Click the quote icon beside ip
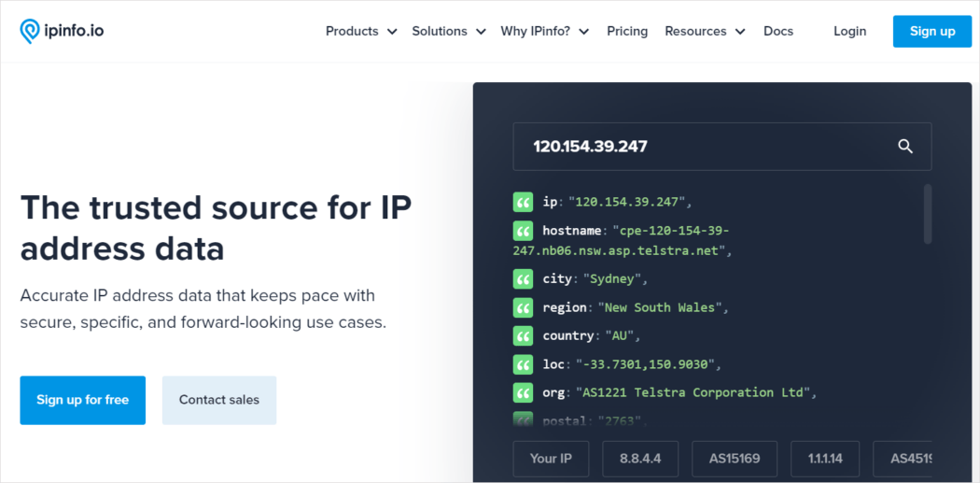Screen dimensions: 980x483 point(523,202)
